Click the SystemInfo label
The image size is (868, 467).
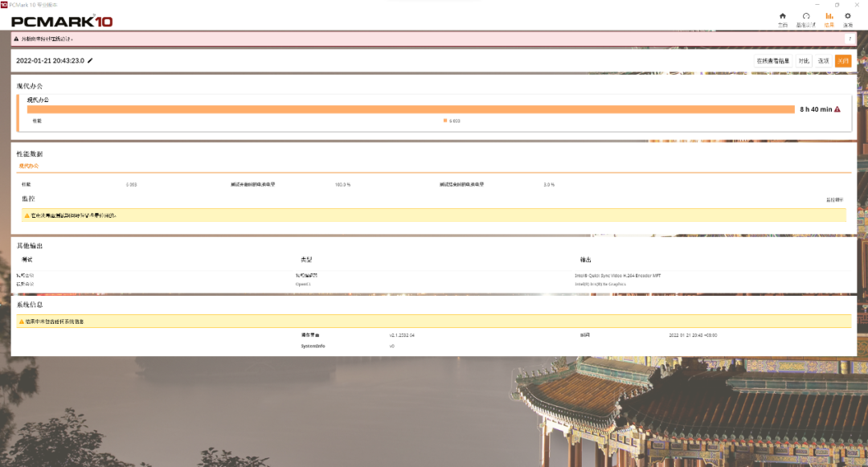click(x=313, y=346)
